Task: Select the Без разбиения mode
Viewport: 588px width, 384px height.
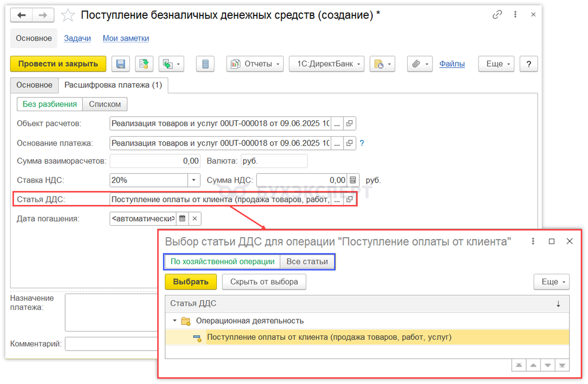Action: tap(50, 104)
